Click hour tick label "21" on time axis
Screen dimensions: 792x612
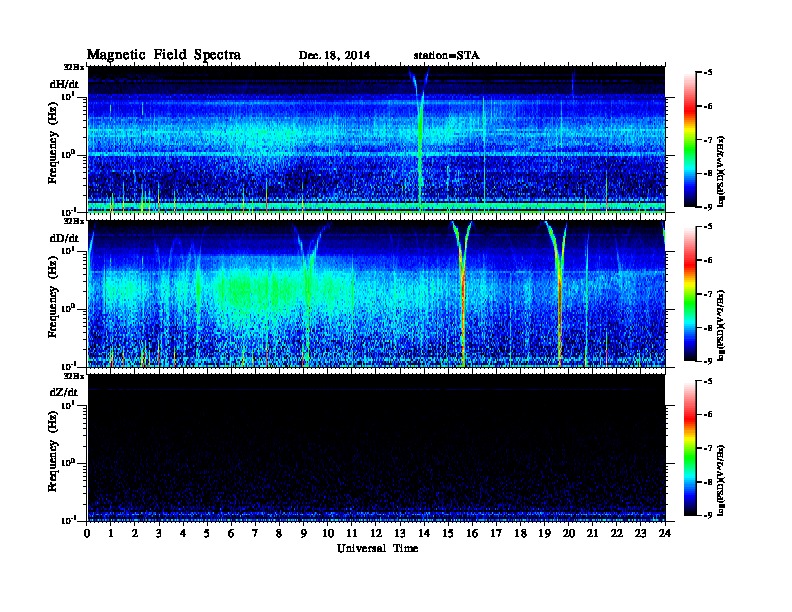592,533
